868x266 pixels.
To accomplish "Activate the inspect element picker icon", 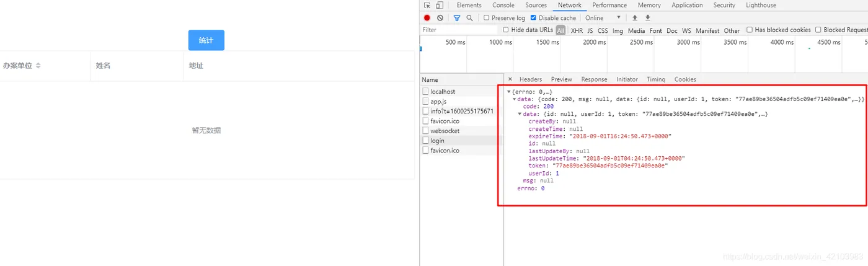I will coord(427,5).
